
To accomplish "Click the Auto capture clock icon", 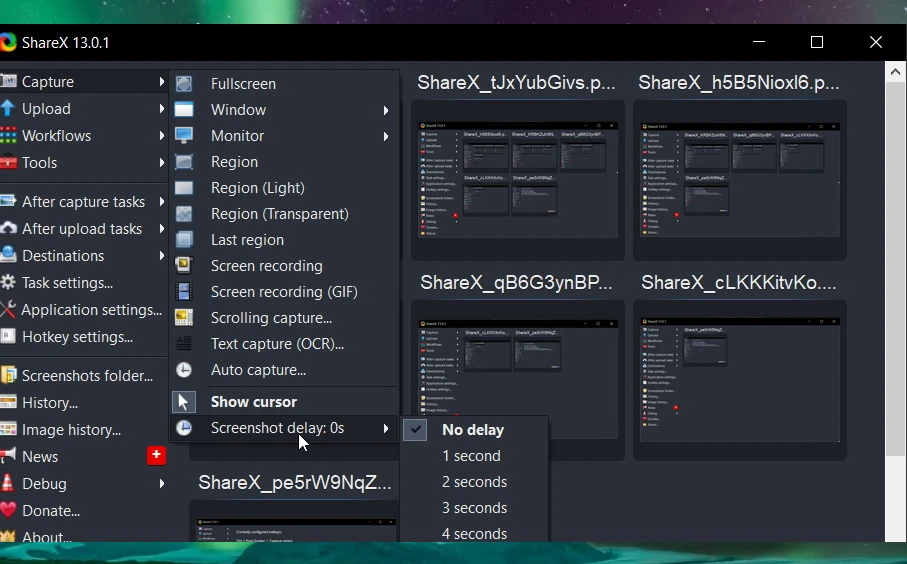I will point(184,370).
